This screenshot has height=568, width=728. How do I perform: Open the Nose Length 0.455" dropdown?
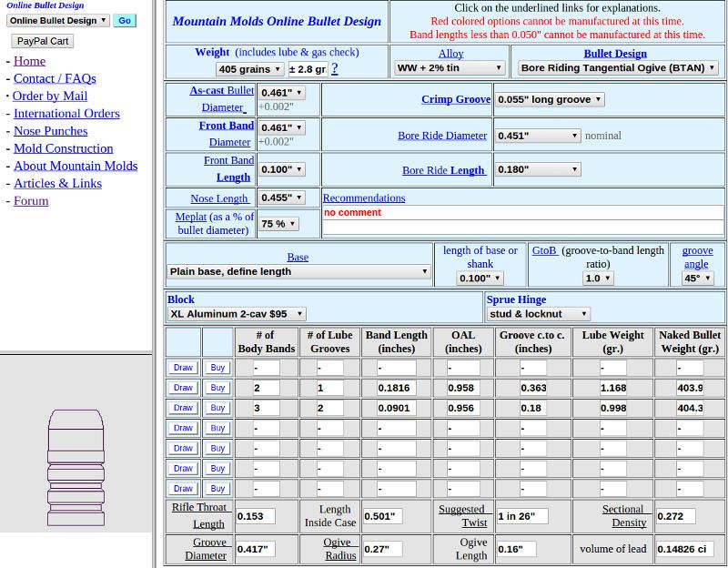tap(281, 198)
